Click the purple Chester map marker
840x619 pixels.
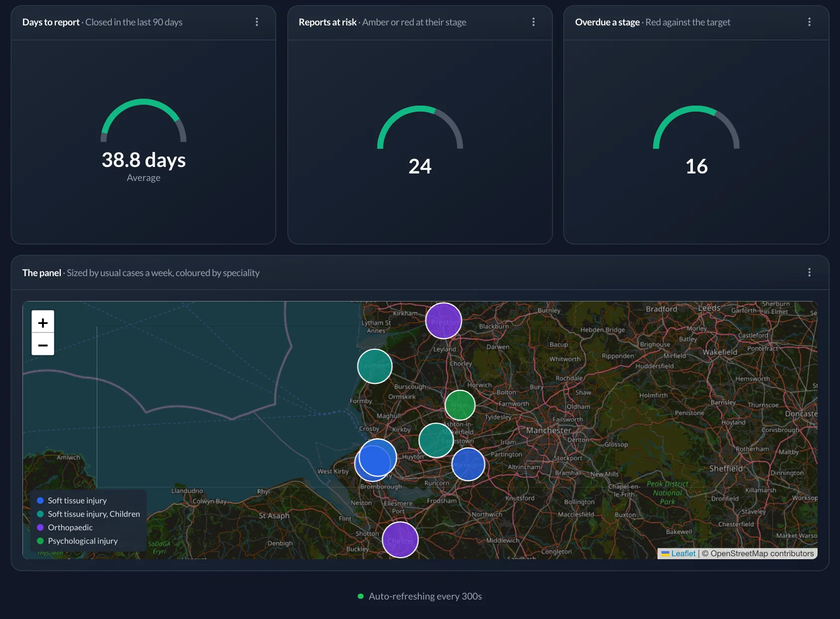400,540
